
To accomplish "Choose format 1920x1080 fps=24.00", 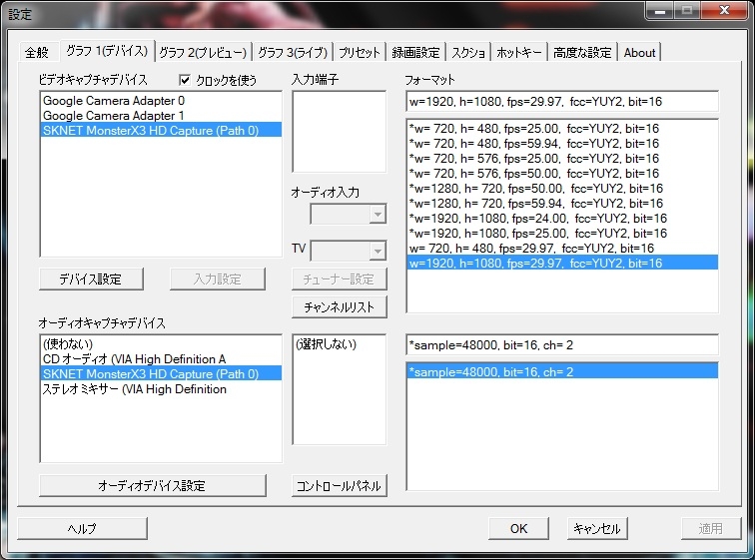I will (562, 218).
